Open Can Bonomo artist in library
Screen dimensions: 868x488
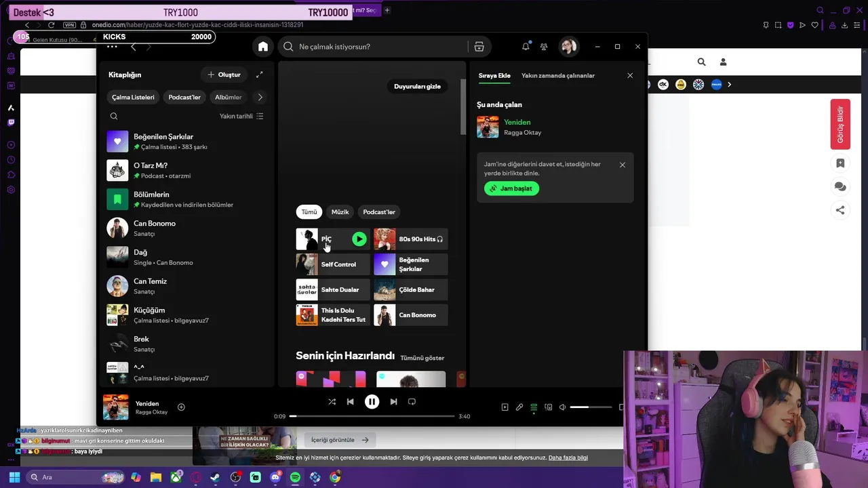pyautogui.click(x=186, y=228)
